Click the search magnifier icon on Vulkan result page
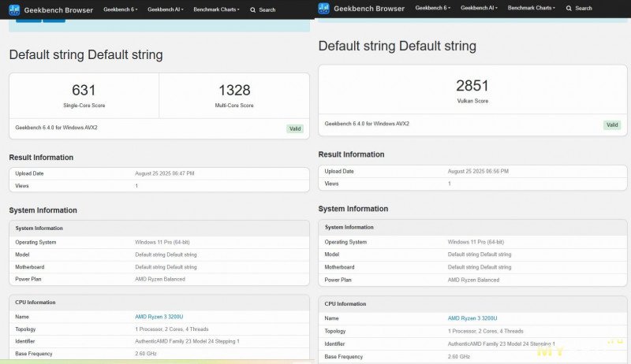Screen dimensions: 631x364 tap(569, 9)
